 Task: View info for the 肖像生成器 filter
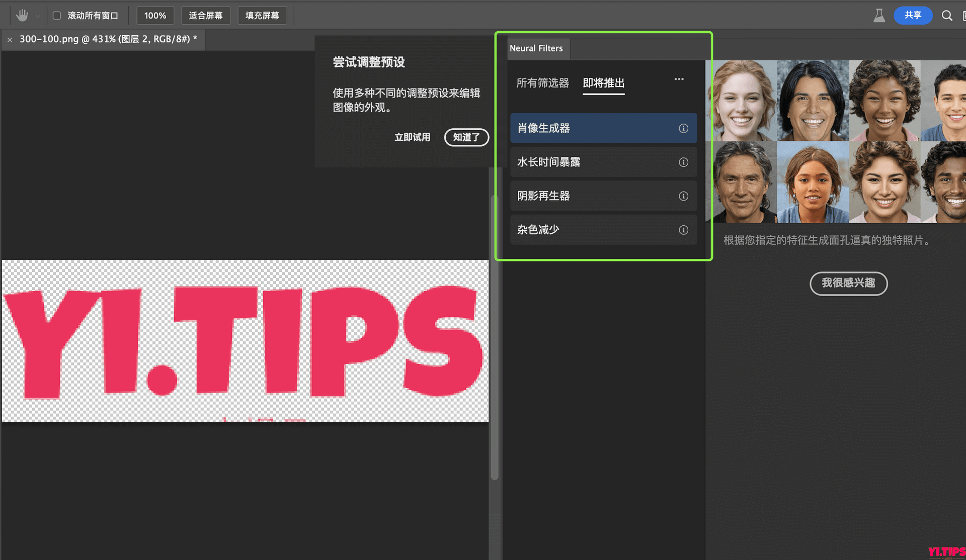coord(683,128)
